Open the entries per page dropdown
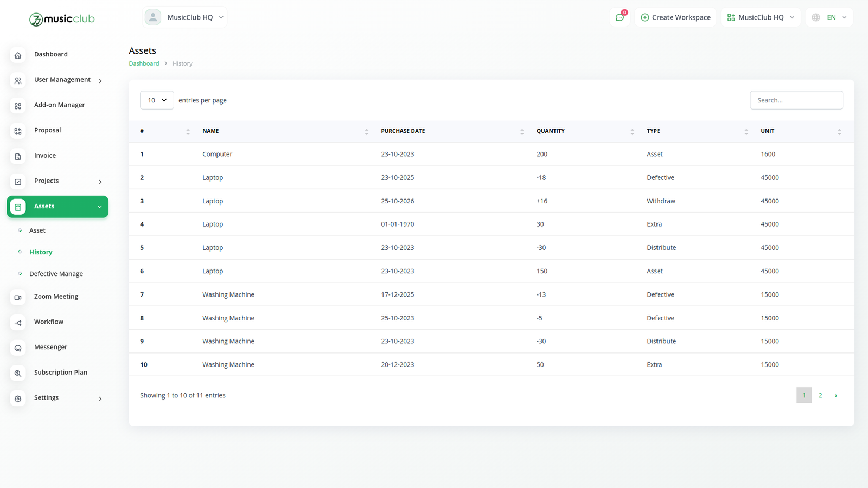The height and width of the screenshot is (488, 868). point(157,100)
